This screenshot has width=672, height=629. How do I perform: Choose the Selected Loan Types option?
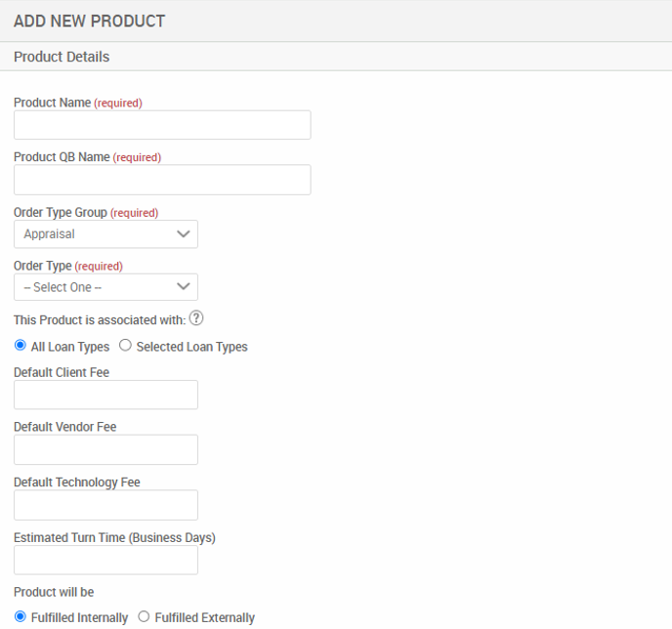point(125,346)
